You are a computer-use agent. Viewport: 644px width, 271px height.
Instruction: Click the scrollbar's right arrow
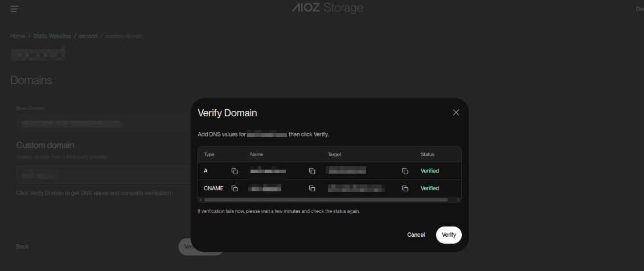pos(459,200)
